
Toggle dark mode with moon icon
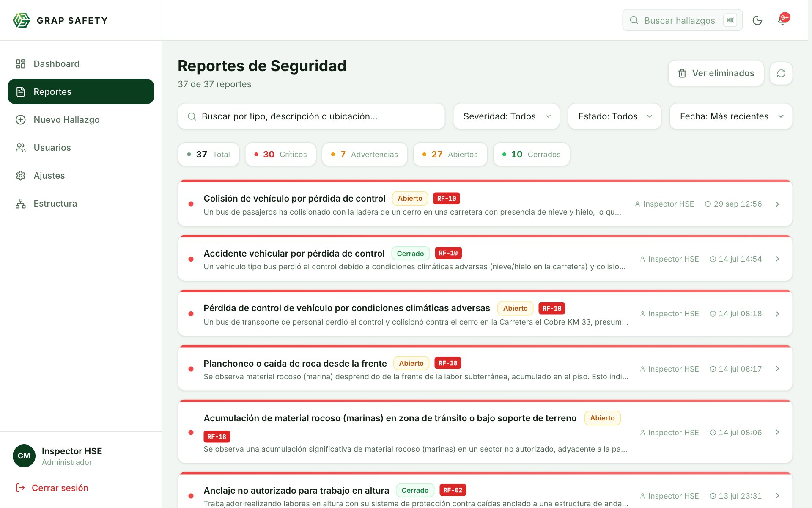(757, 20)
